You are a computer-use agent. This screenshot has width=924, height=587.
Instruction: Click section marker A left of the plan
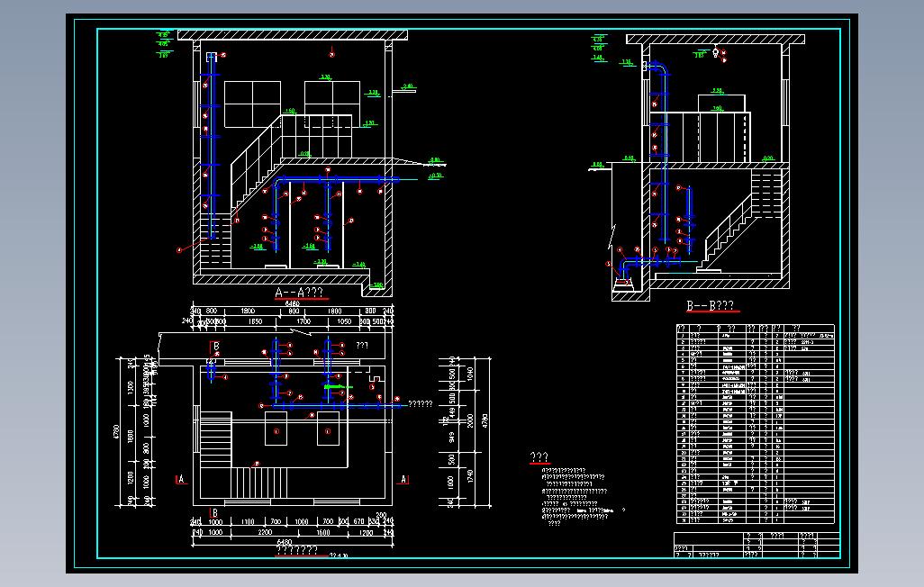[181, 479]
